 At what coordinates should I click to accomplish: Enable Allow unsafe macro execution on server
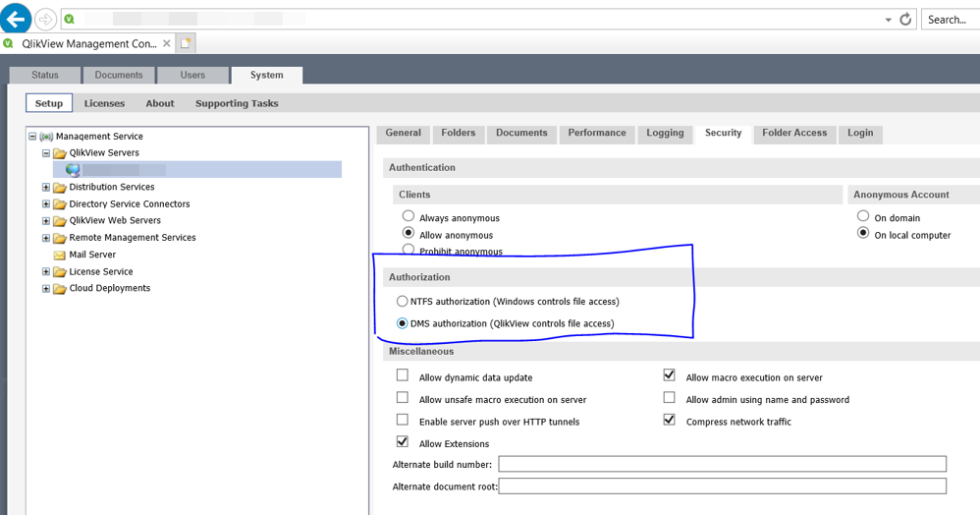click(x=403, y=397)
